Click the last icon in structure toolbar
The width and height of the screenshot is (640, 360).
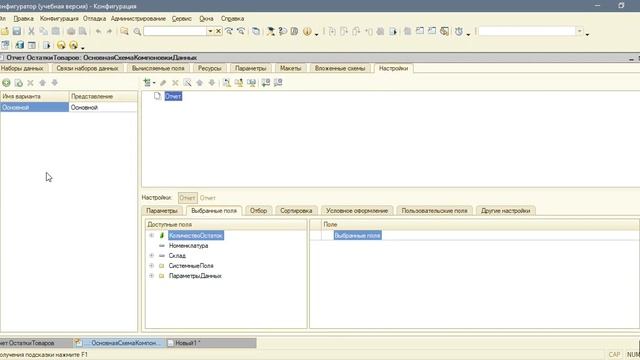[278, 83]
